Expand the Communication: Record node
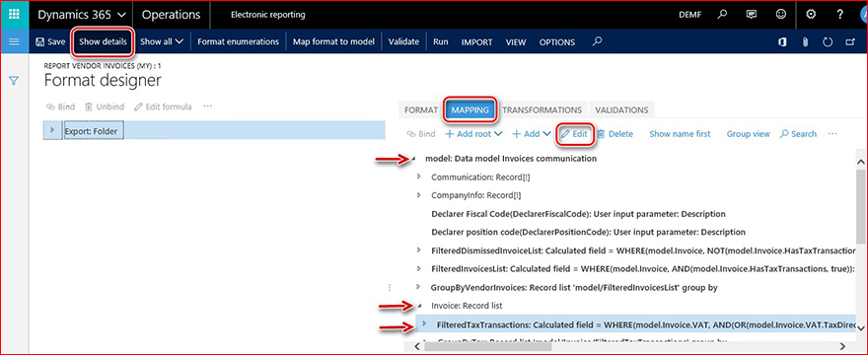 click(419, 177)
